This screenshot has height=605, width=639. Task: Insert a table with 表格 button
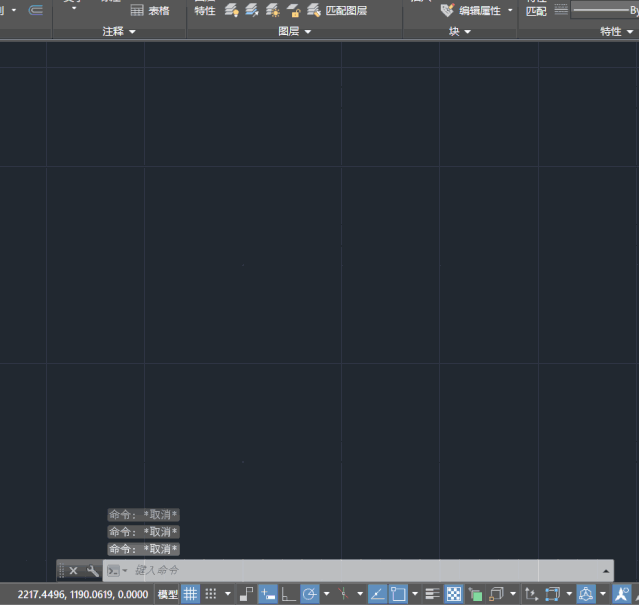pyautogui.click(x=150, y=11)
